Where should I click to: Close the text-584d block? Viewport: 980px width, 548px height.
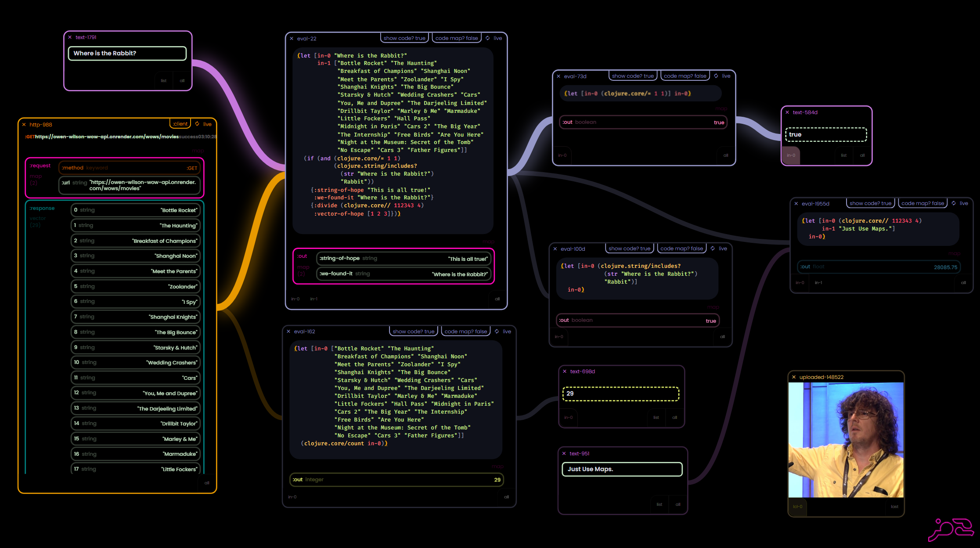point(787,112)
